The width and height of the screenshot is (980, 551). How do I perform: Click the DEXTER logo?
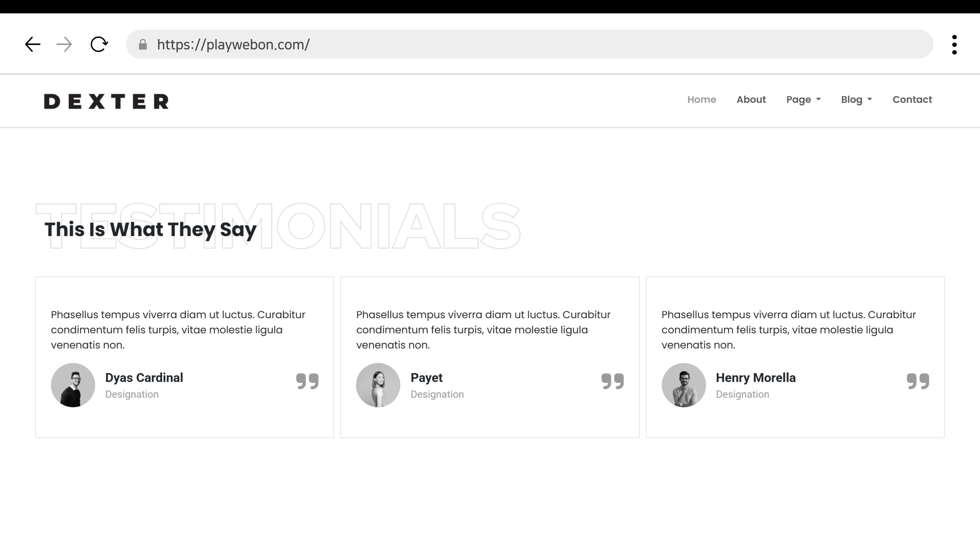pos(106,102)
